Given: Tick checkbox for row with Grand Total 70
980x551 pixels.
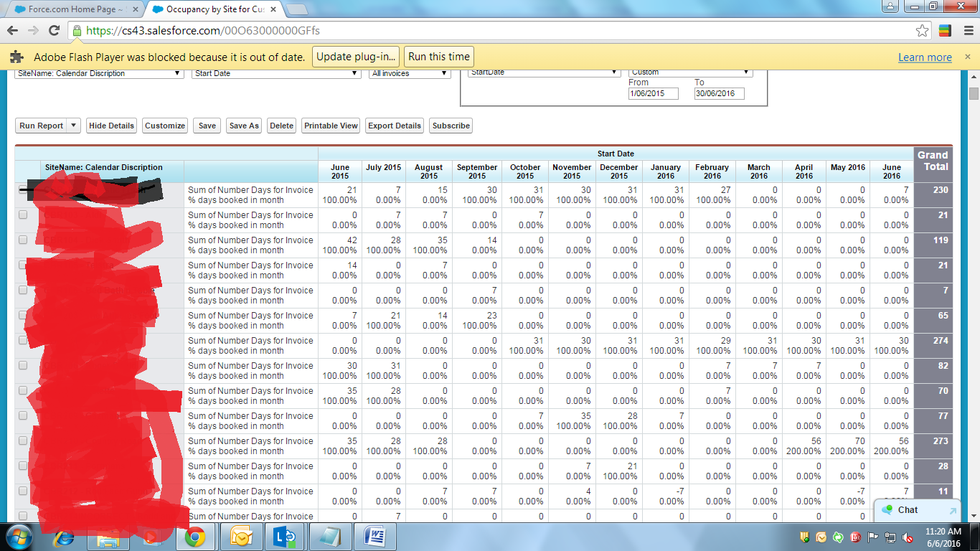Looking at the screenshot, I should point(23,390).
